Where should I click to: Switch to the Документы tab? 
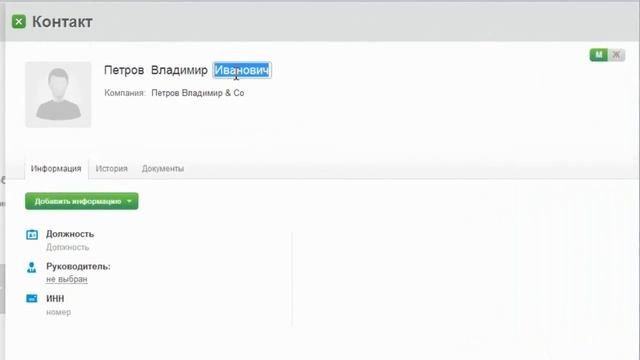(162, 169)
